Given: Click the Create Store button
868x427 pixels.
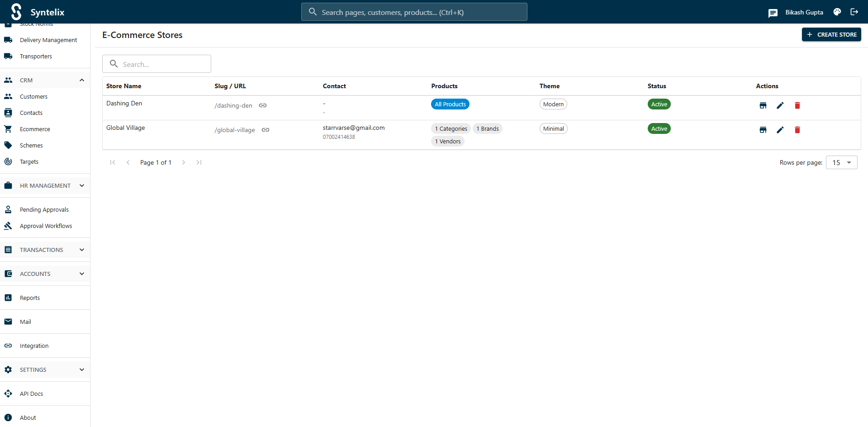Looking at the screenshot, I should (x=831, y=34).
